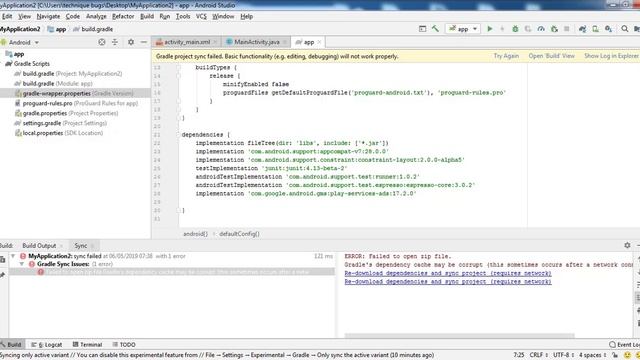Click second Re-download dependencies and sync link
This screenshot has height=360, width=640.
pos(448,282)
